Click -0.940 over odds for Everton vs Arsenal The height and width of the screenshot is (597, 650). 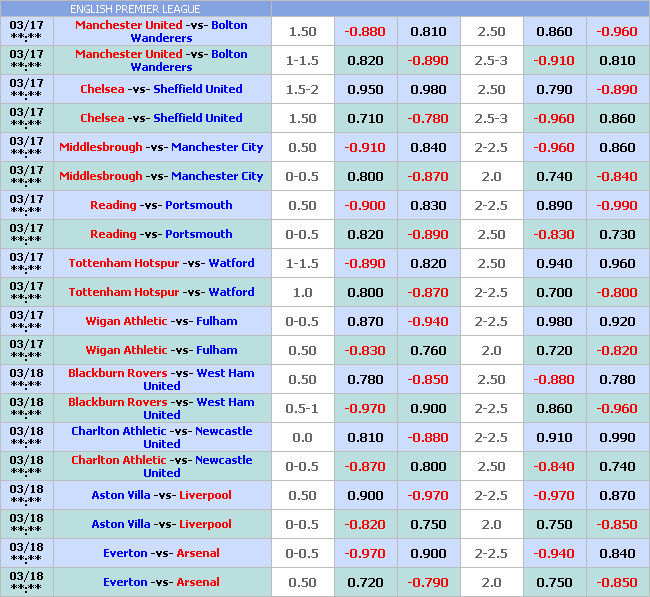point(554,553)
